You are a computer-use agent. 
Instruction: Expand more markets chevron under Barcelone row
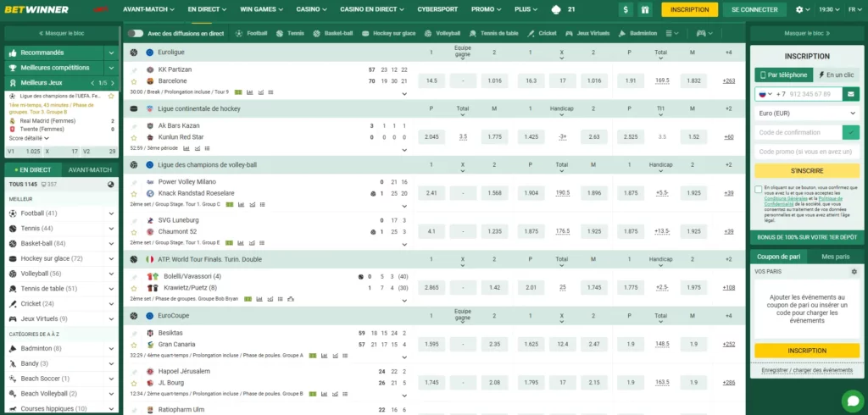404,93
